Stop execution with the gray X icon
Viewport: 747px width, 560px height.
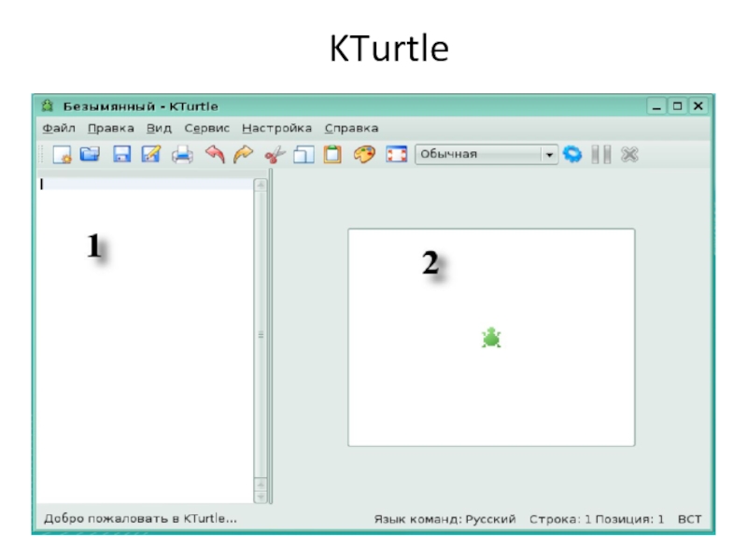[629, 154]
